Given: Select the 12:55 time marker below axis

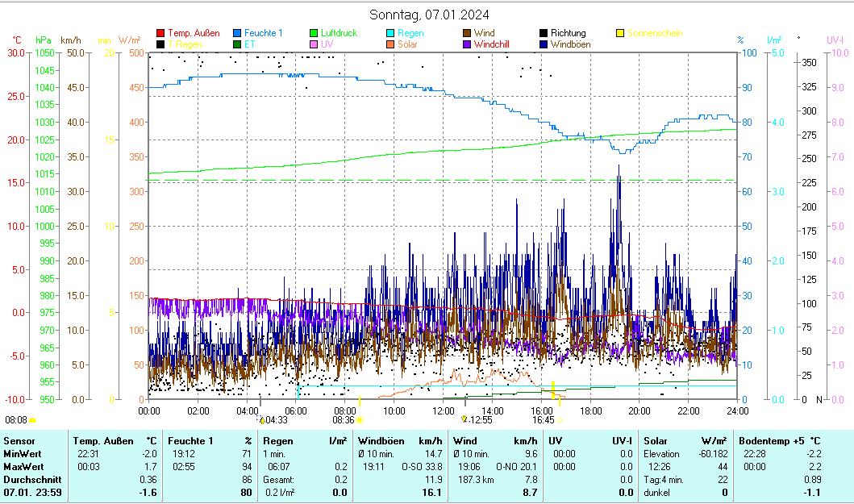Looking at the screenshot, I should pyautogui.click(x=481, y=419).
